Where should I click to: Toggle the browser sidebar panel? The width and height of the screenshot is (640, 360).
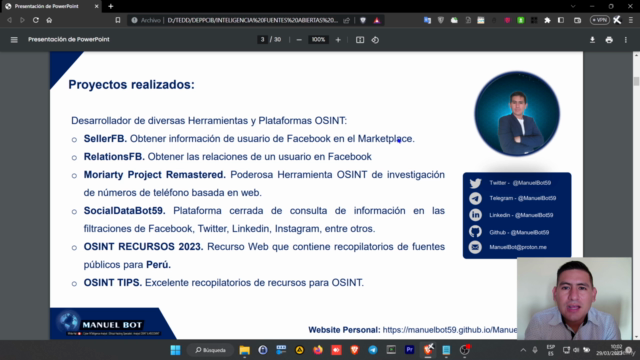click(561, 20)
